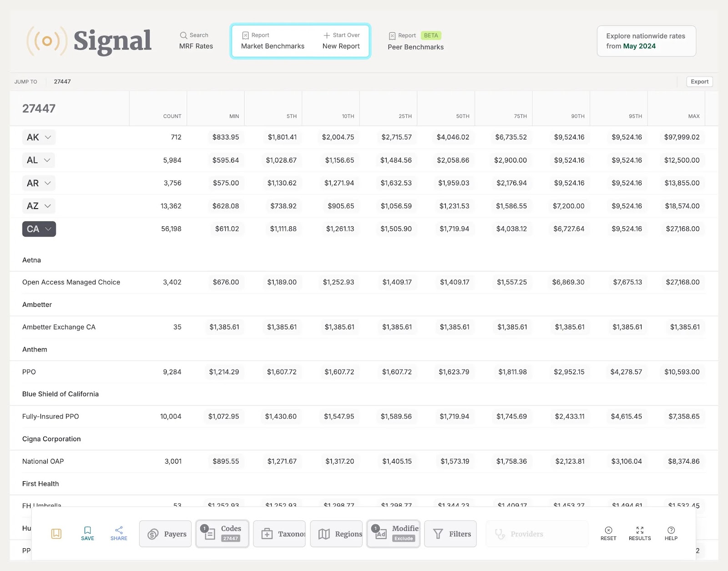The image size is (728, 571).
Task: Click CA count value 56,198
Action: [x=171, y=229]
